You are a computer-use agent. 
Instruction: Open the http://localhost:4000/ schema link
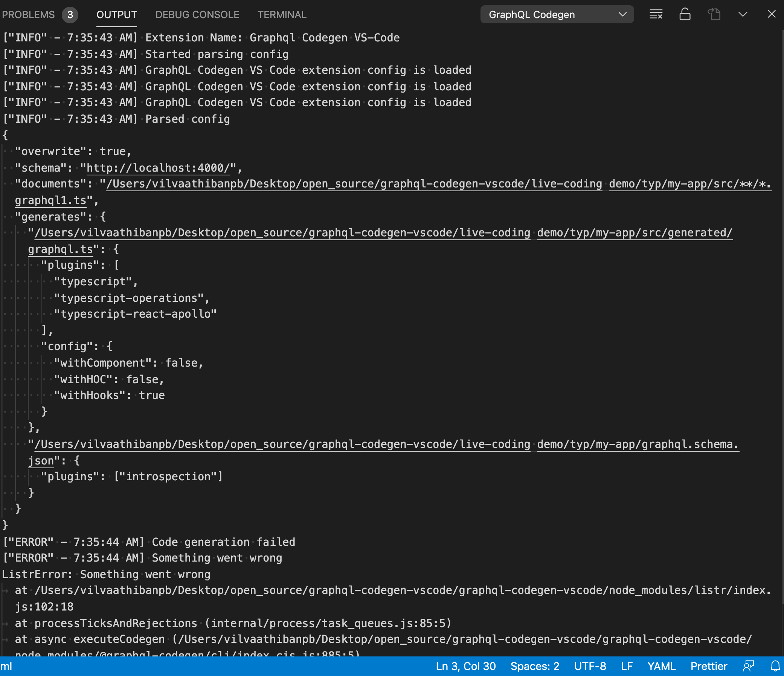[158, 167]
